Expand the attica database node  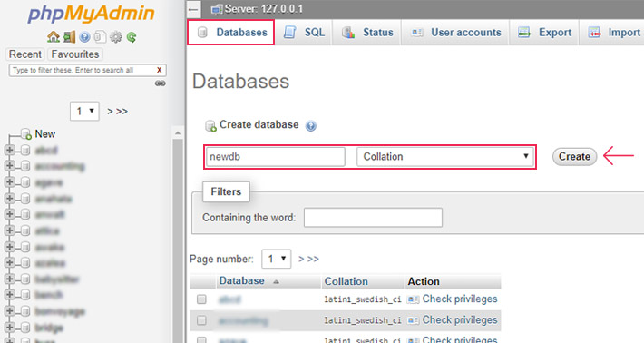point(9,230)
